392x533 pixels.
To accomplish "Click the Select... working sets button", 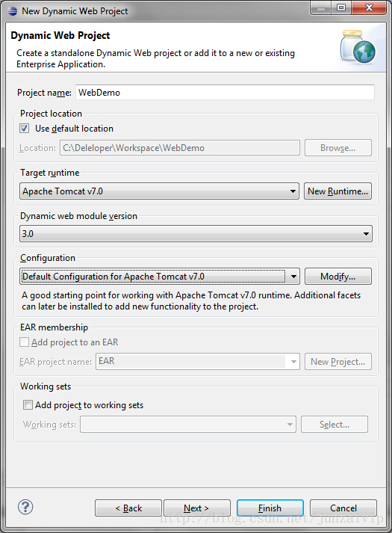I will click(x=335, y=424).
